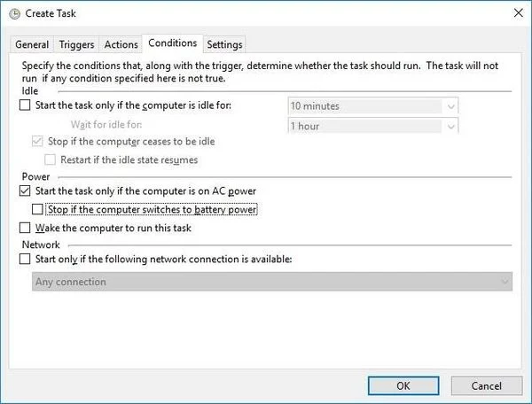Open the 10 minutes idle duration dropdown

[x=372, y=106]
